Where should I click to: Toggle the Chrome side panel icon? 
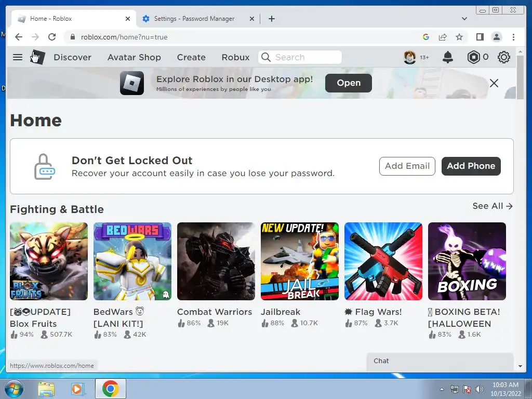coord(480,37)
